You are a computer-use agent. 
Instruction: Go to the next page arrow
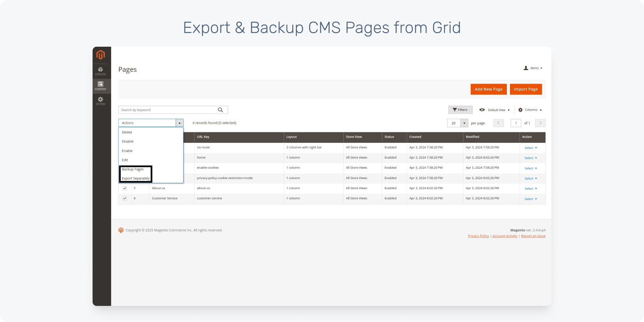540,123
